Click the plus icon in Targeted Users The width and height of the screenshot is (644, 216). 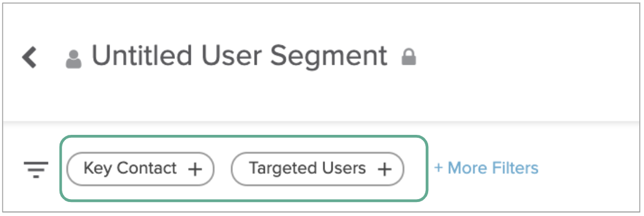click(x=384, y=169)
